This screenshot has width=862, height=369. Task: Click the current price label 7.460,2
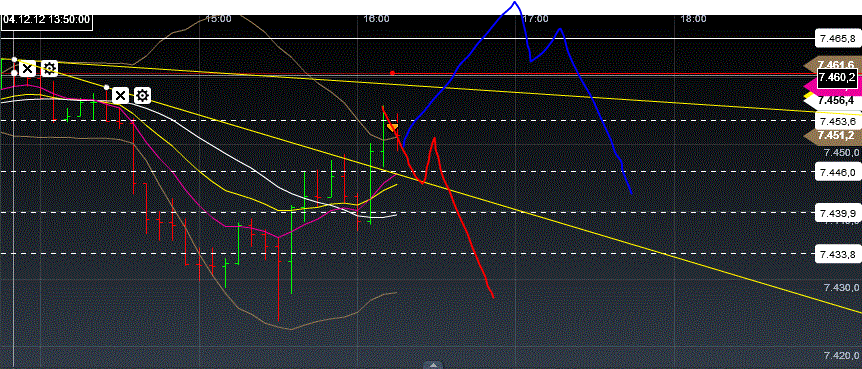click(837, 77)
